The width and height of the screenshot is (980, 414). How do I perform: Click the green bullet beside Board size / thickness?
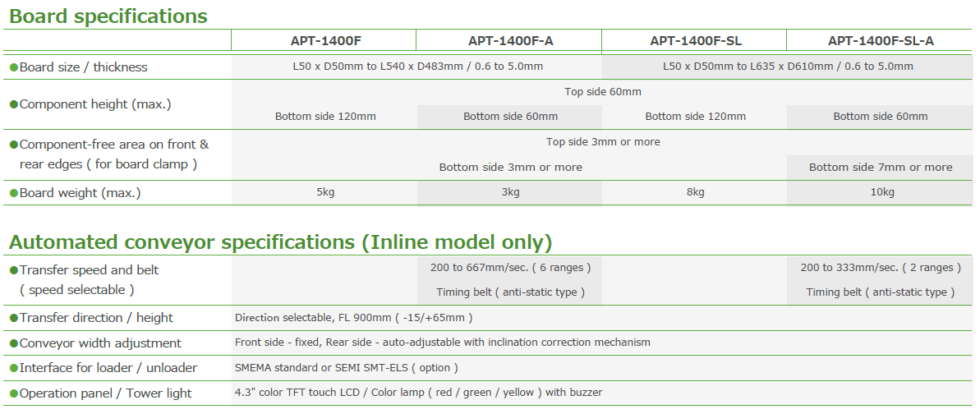(13, 67)
